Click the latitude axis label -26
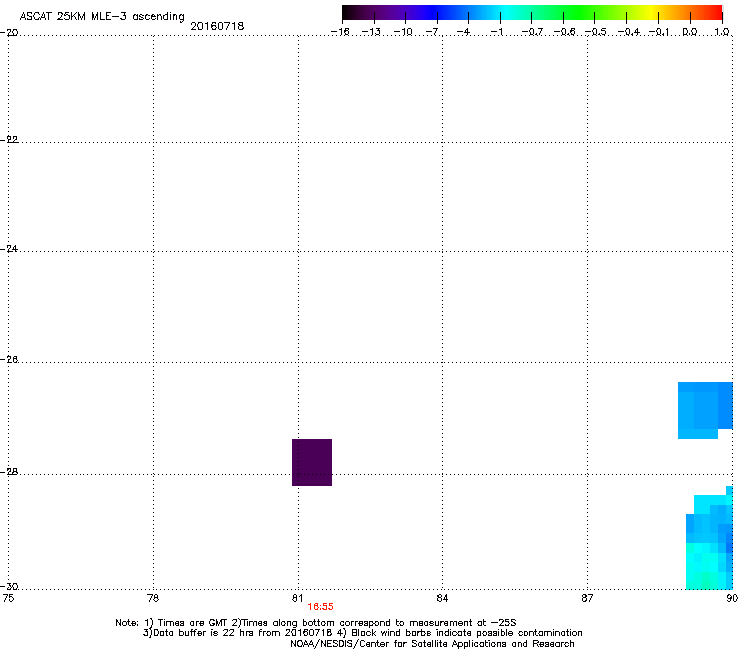The height and width of the screenshot is (650, 740). click(x=9, y=360)
